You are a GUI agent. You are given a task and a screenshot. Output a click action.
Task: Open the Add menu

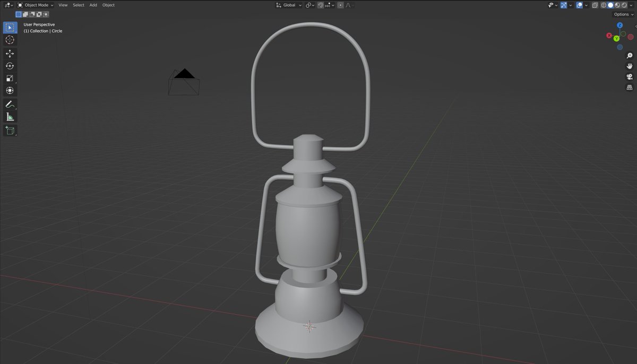(x=93, y=5)
